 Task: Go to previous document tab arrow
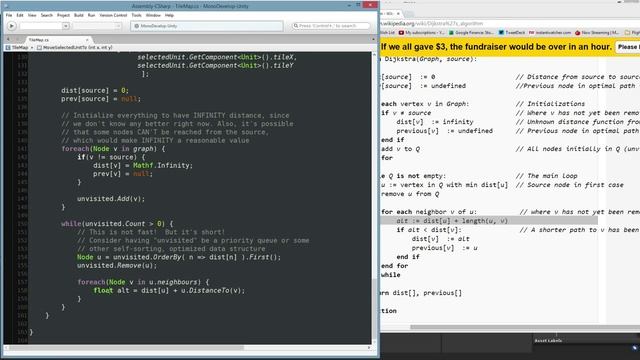click(x=9, y=40)
